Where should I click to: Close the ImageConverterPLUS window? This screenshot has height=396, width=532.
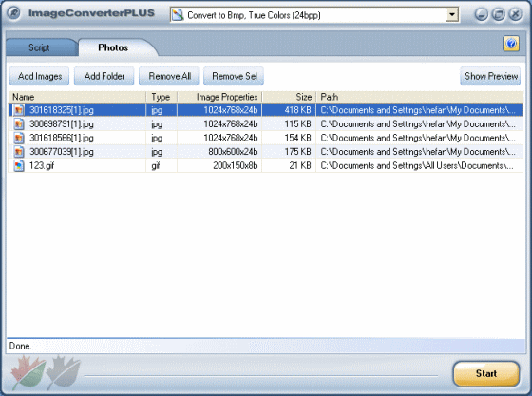click(515, 14)
